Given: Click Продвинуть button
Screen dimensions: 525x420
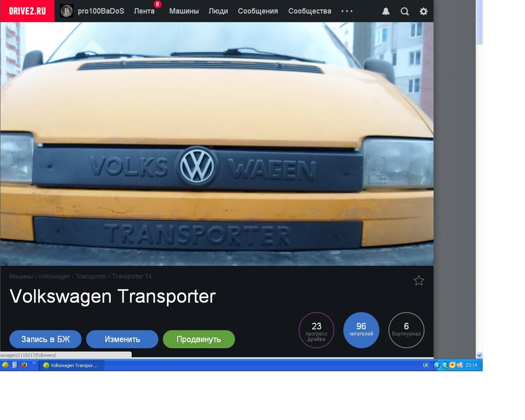Looking at the screenshot, I should click(199, 339).
